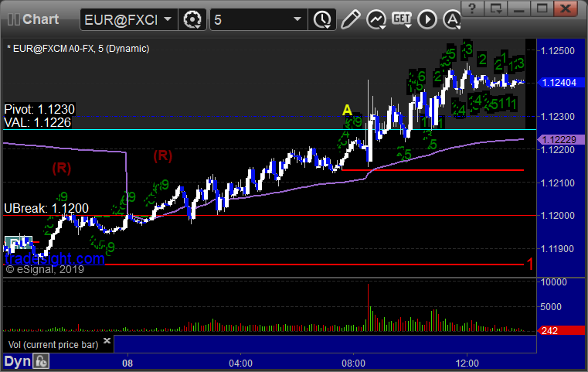Remove the Vol study with its X
Viewport: 588px width, 372px height.
coord(107,341)
